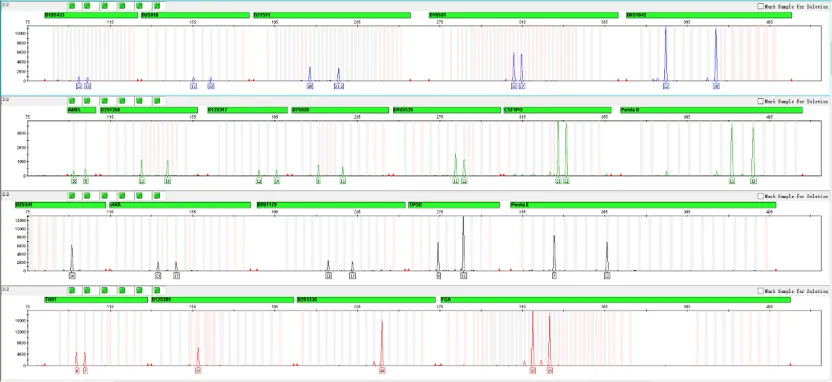The height and width of the screenshot is (382, 832).
Task: Toggle Mark Sample for Deletion in D2S441 panel
Action: (x=760, y=196)
